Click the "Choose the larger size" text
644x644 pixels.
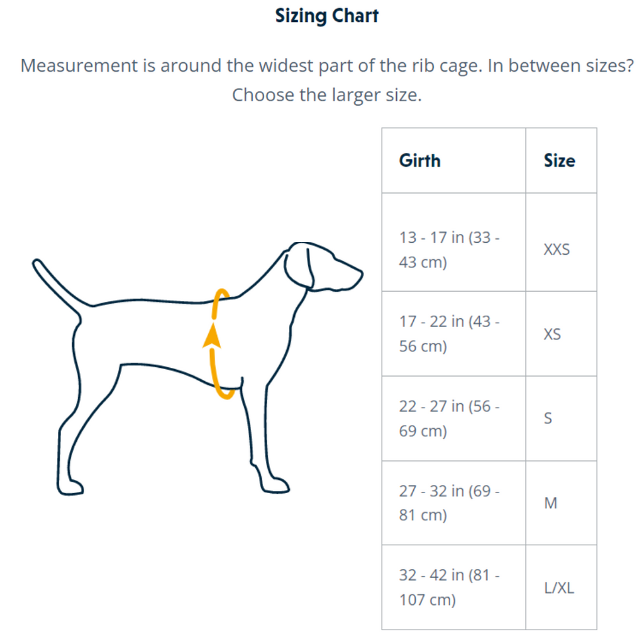tap(327, 95)
